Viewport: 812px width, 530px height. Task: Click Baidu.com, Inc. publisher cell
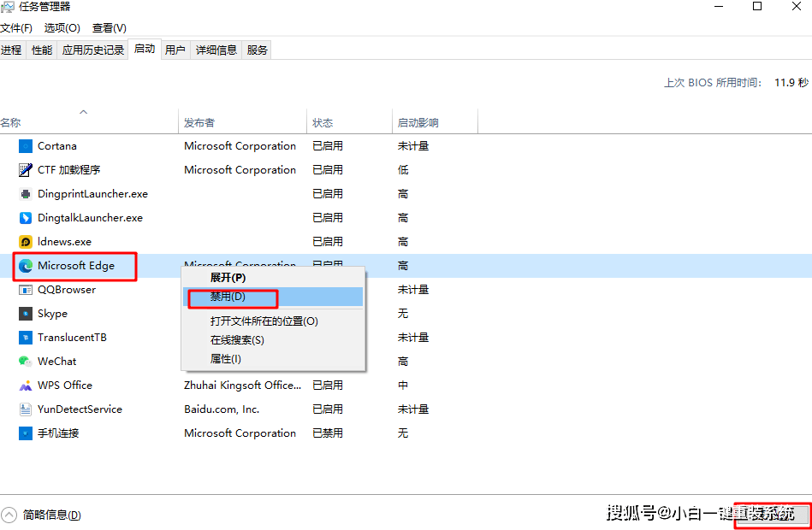coord(222,409)
